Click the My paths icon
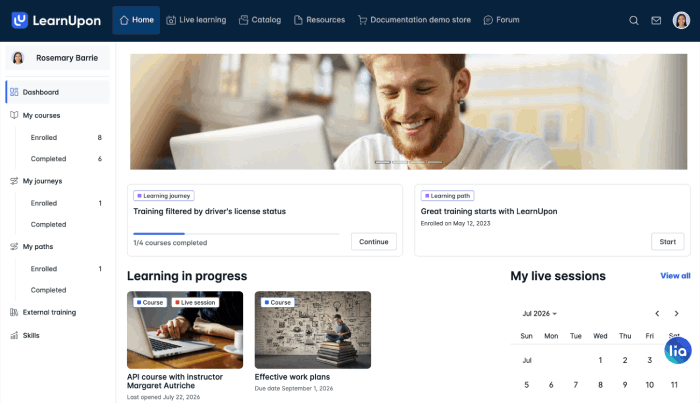This screenshot has width=700, height=403. pyautogui.click(x=14, y=246)
